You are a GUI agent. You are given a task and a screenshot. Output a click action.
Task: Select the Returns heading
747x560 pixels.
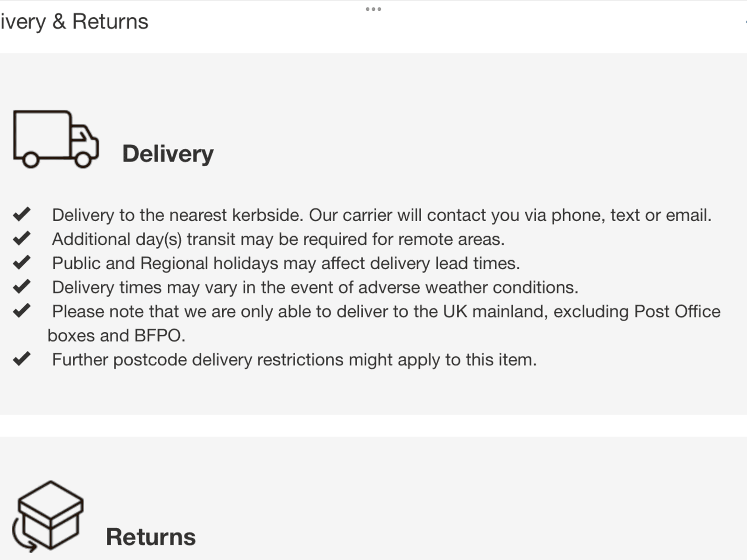tap(151, 537)
